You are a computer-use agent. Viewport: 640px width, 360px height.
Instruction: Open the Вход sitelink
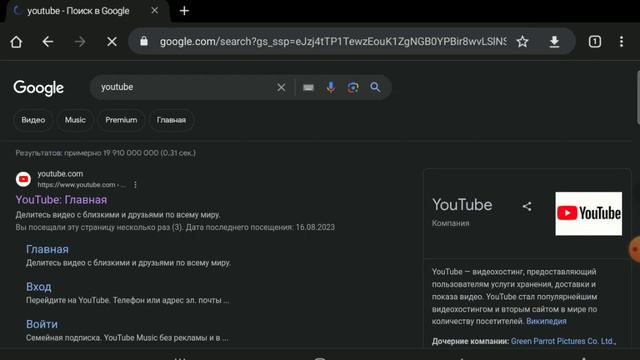[x=39, y=287]
